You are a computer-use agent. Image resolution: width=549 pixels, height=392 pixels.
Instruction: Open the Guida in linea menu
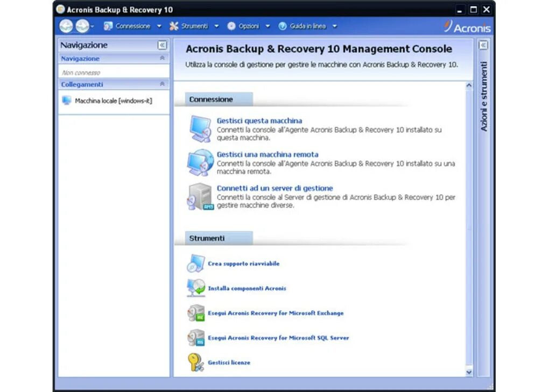(x=308, y=26)
